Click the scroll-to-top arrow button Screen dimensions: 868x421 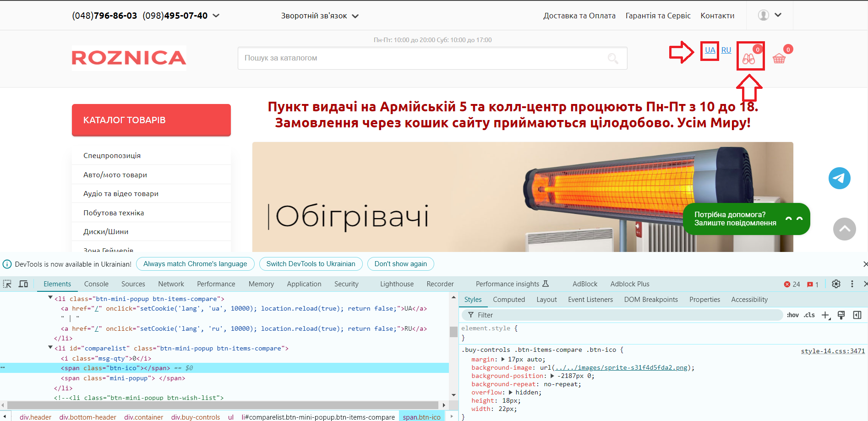[844, 229]
